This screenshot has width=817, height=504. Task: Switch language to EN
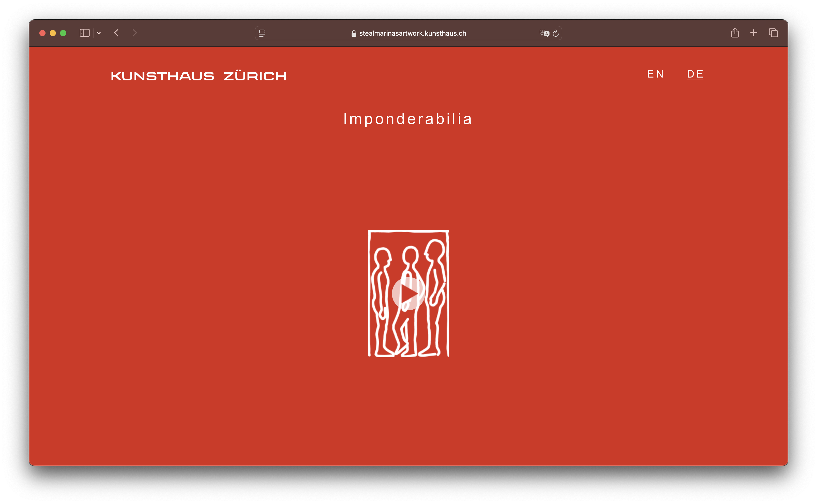coord(655,74)
